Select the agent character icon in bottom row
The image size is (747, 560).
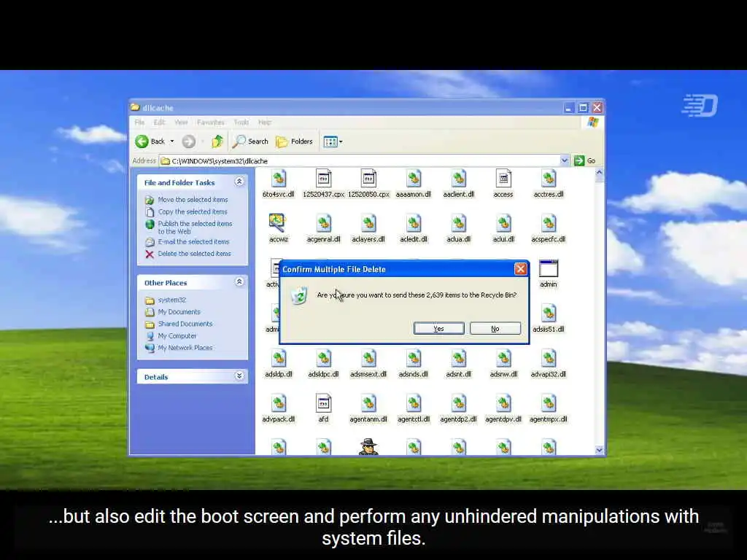[368, 447]
